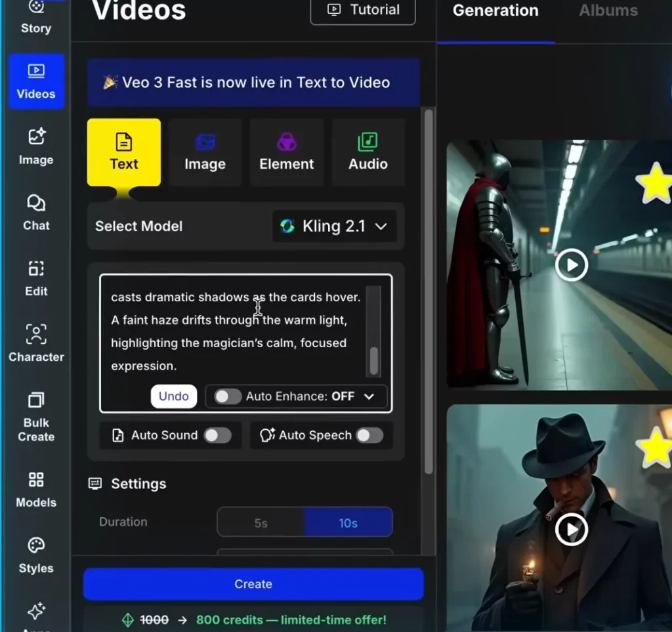Select the Element input mode

point(286,152)
